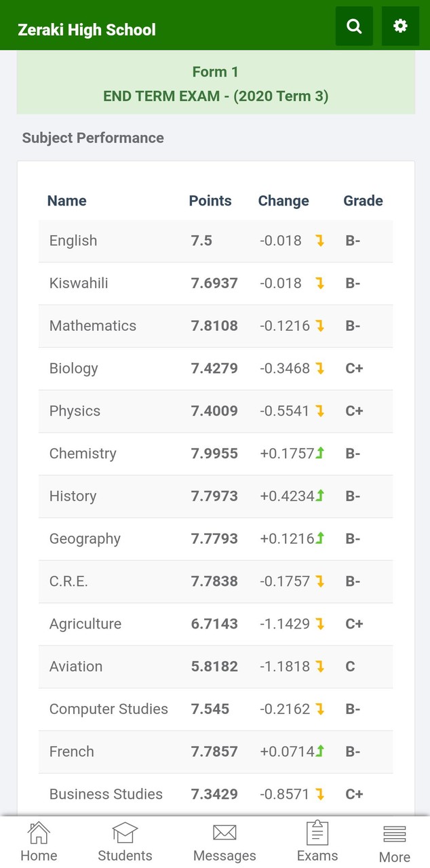Open search with the magnifier icon
This screenshot has width=430, height=868.
(x=354, y=26)
